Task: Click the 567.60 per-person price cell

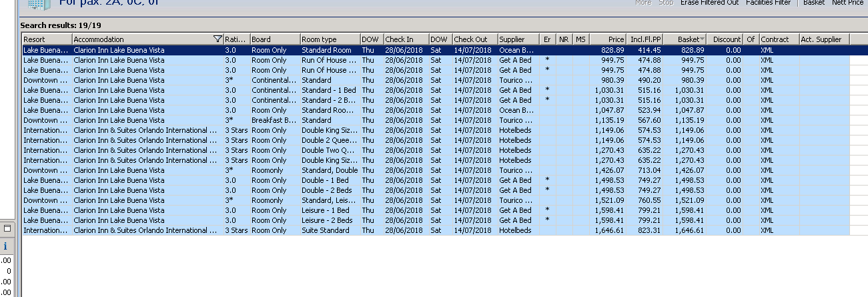Action: [x=646, y=120]
